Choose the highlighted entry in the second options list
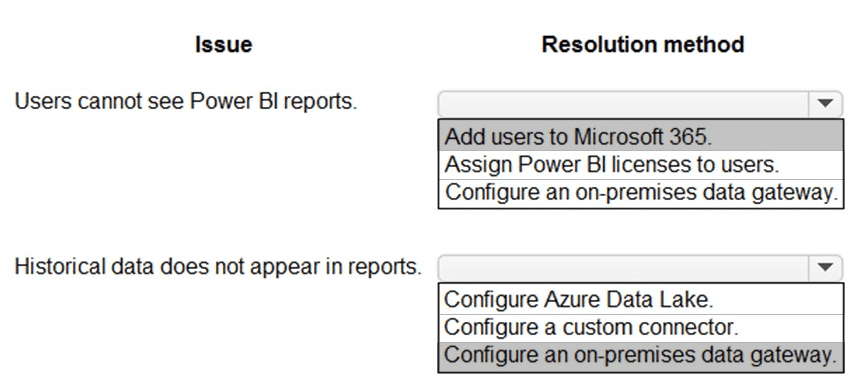 click(640, 355)
